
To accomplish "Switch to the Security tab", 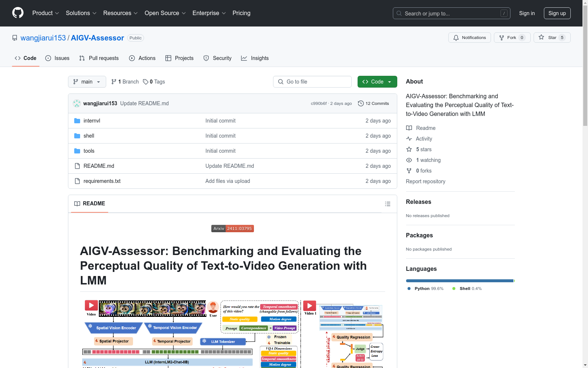I will point(218,58).
